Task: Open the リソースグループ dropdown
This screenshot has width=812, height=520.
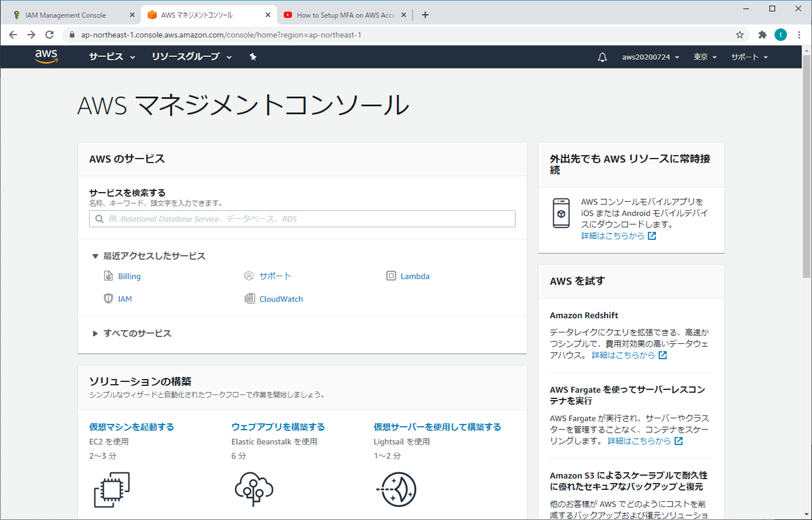Action: 191,57
